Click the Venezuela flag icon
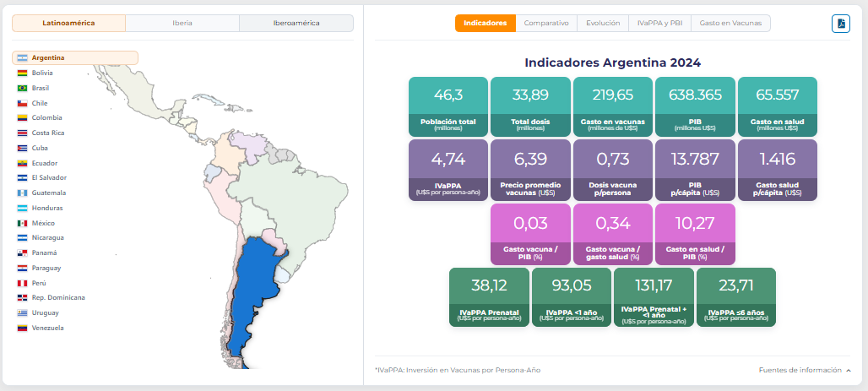868x391 pixels. point(22,328)
